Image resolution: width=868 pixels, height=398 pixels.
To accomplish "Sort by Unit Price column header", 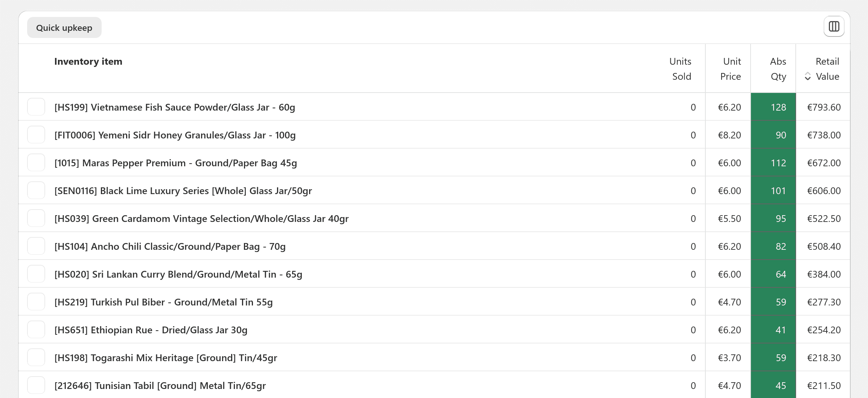I will 730,69.
